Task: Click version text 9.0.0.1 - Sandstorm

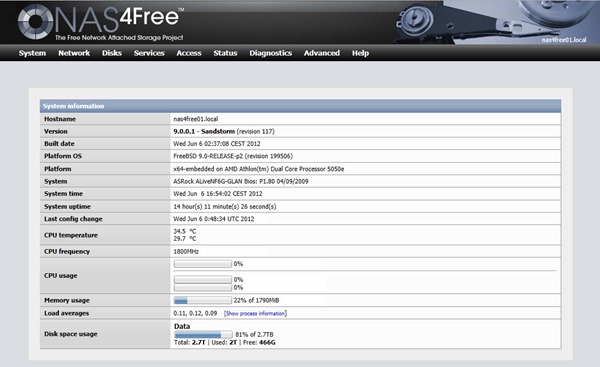Action: point(204,131)
